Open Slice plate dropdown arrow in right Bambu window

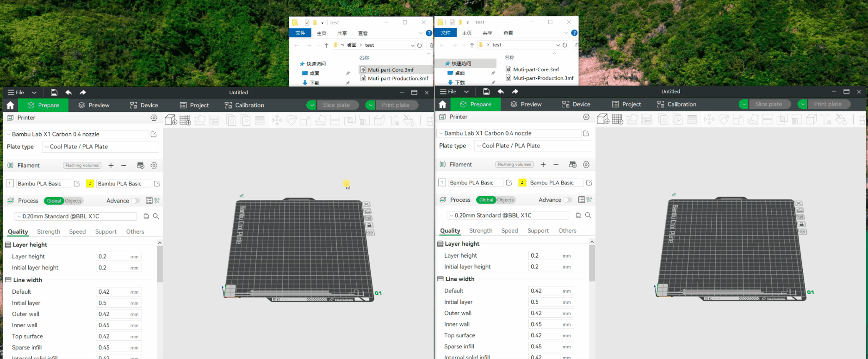coord(744,104)
